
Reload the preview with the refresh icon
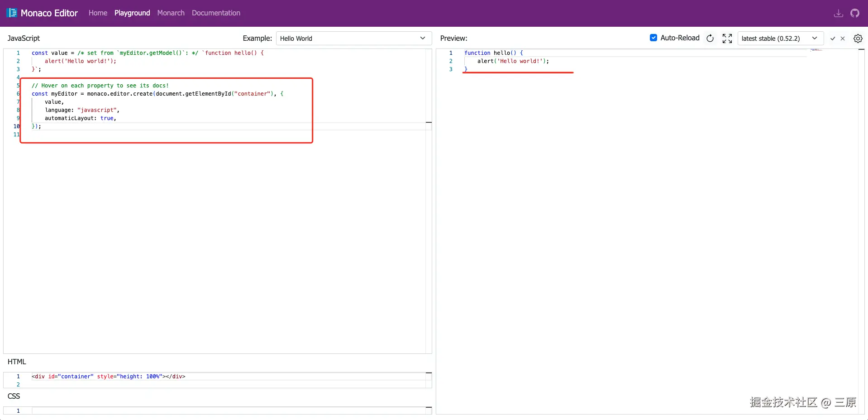pyautogui.click(x=710, y=39)
